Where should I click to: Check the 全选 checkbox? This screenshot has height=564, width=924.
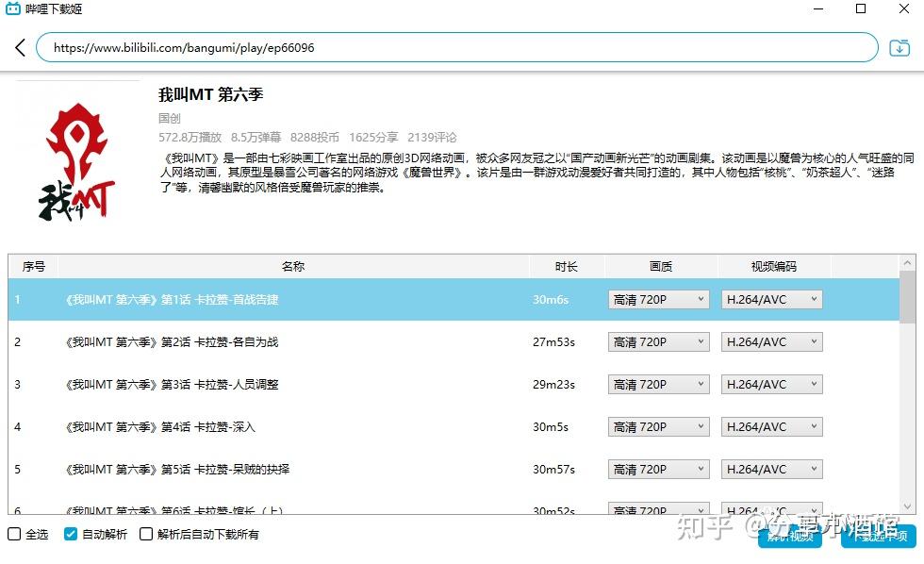pyautogui.click(x=14, y=534)
